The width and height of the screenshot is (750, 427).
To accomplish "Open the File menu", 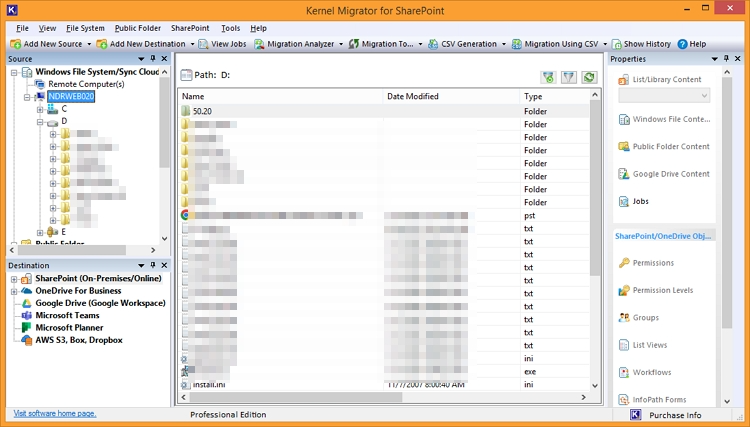I will pyautogui.click(x=22, y=28).
